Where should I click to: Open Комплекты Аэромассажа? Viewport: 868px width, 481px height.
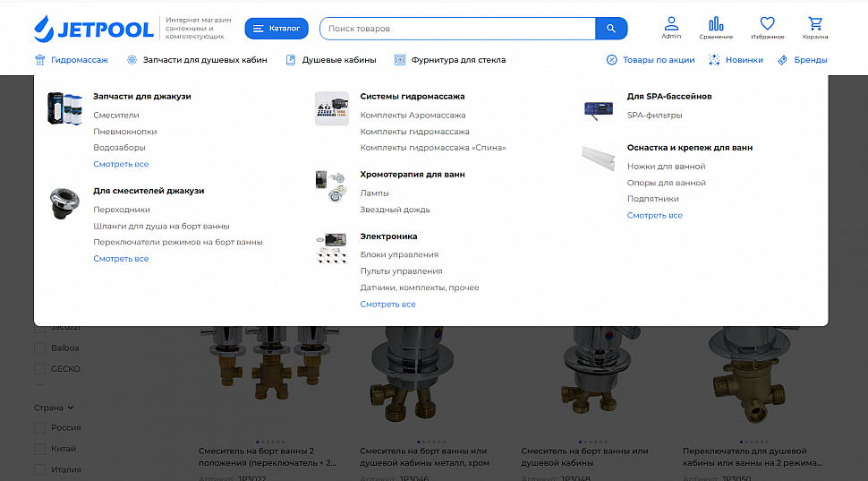413,116
